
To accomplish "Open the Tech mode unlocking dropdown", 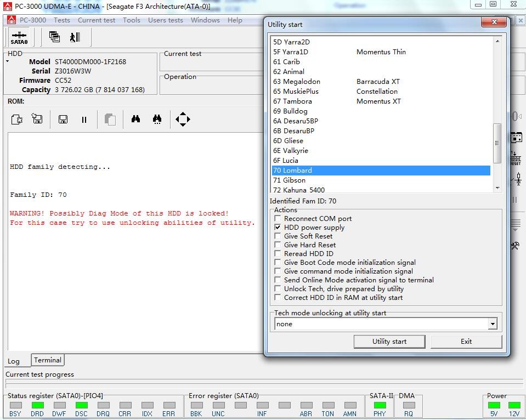I will (492, 324).
